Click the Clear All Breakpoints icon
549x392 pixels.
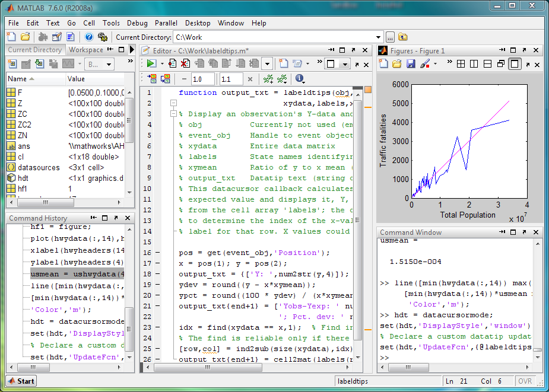(x=185, y=63)
